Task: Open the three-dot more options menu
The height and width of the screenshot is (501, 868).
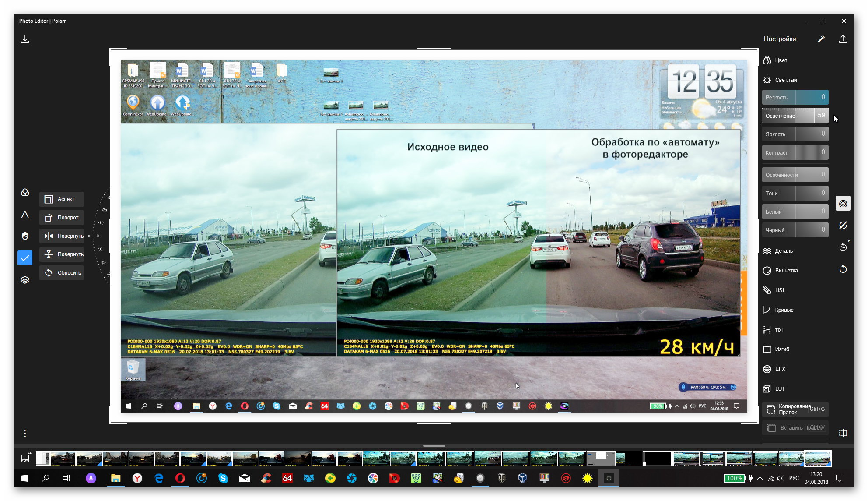Action: (x=25, y=433)
